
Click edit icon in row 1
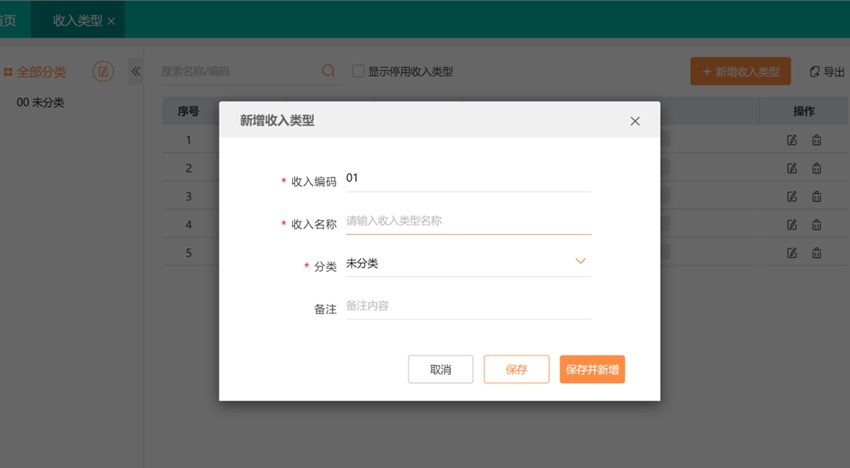click(x=792, y=140)
